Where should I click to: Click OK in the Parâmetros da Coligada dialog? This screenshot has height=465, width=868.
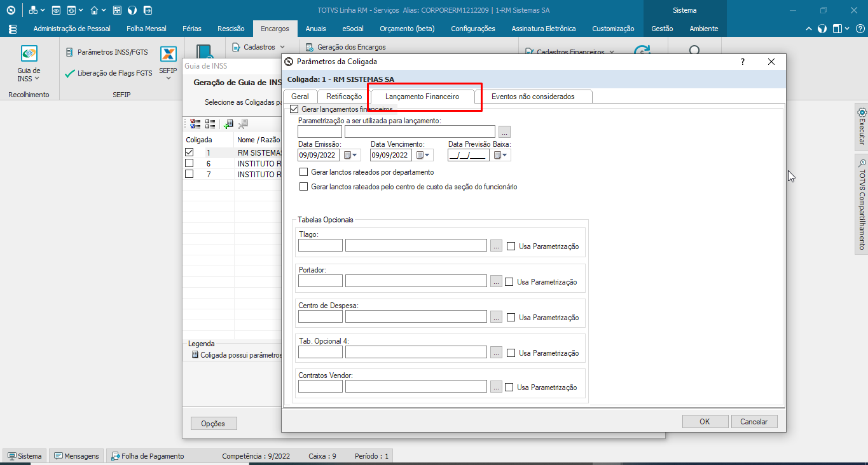pyautogui.click(x=705, y=421)
